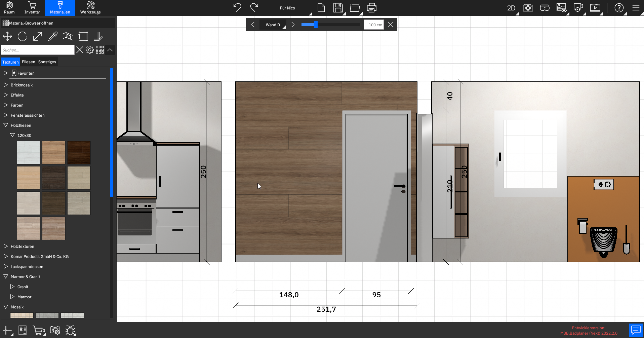Open the Werkzeuge tools tab
The height and width of the screenshot is (338, 644).
coord(90,8)
